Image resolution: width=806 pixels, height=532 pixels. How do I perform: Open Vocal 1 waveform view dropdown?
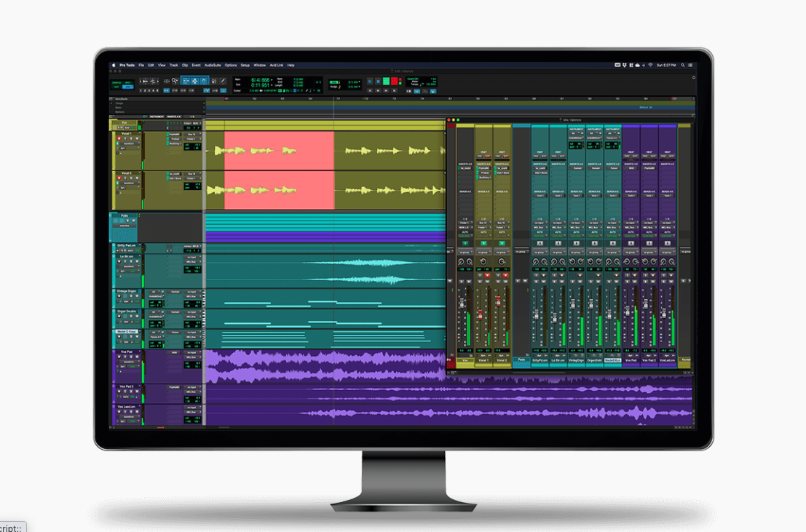click(x=130, y=143)
